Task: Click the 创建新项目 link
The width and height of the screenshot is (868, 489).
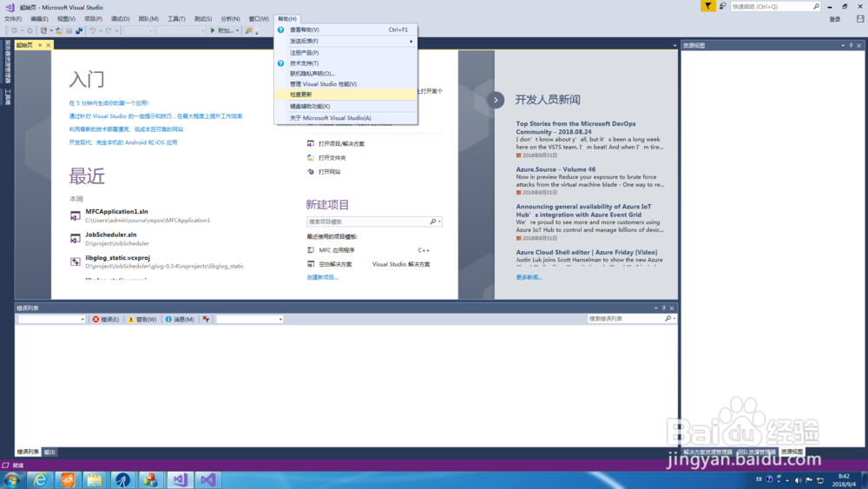Action: [x=322, y=277]
